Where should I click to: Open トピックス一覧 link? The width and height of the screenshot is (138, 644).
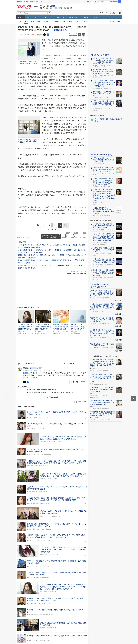coord(115,21)
